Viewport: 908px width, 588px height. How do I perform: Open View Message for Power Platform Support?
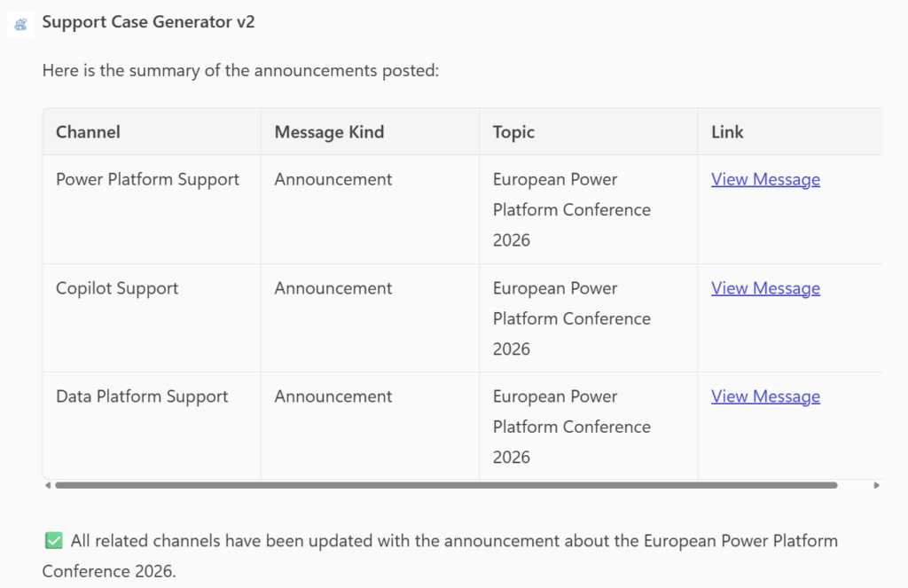pyautogui.click(x=765, y=179)
